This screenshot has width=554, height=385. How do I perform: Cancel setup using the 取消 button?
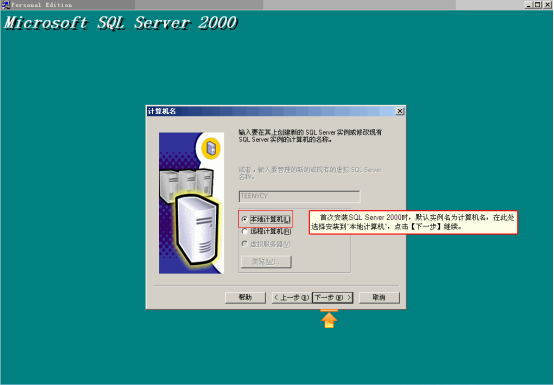click(379, 297)
